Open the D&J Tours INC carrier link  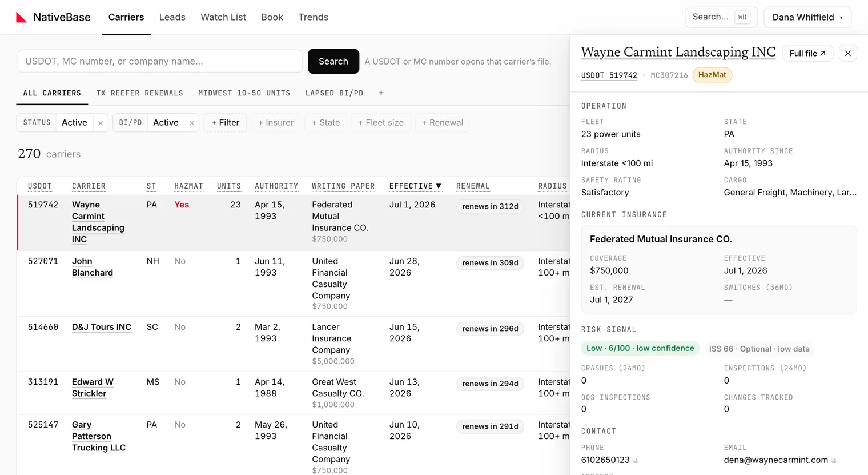[x=102, y=327]
